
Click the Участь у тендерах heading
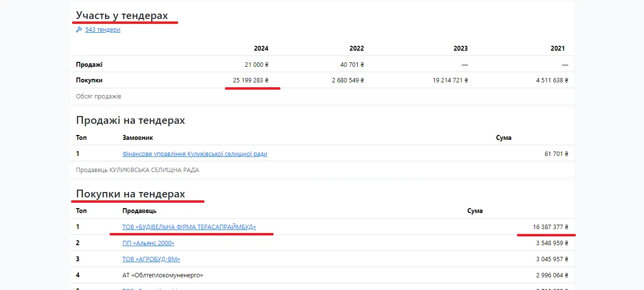click(122, 16)
